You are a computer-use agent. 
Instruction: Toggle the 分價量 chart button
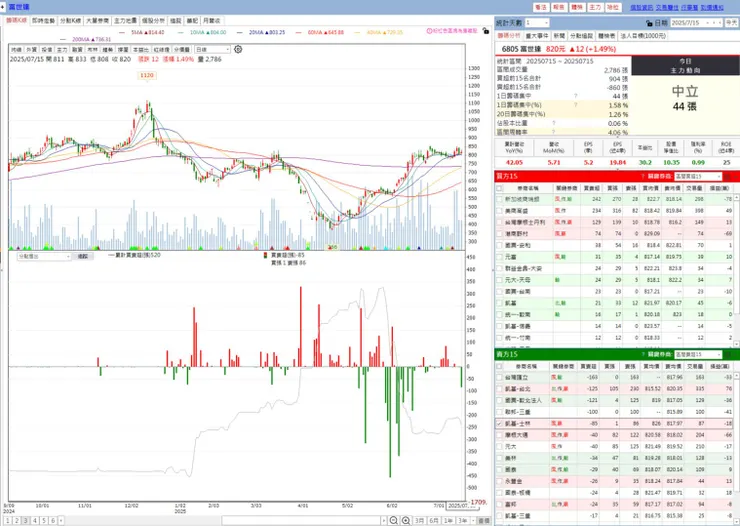182,50
